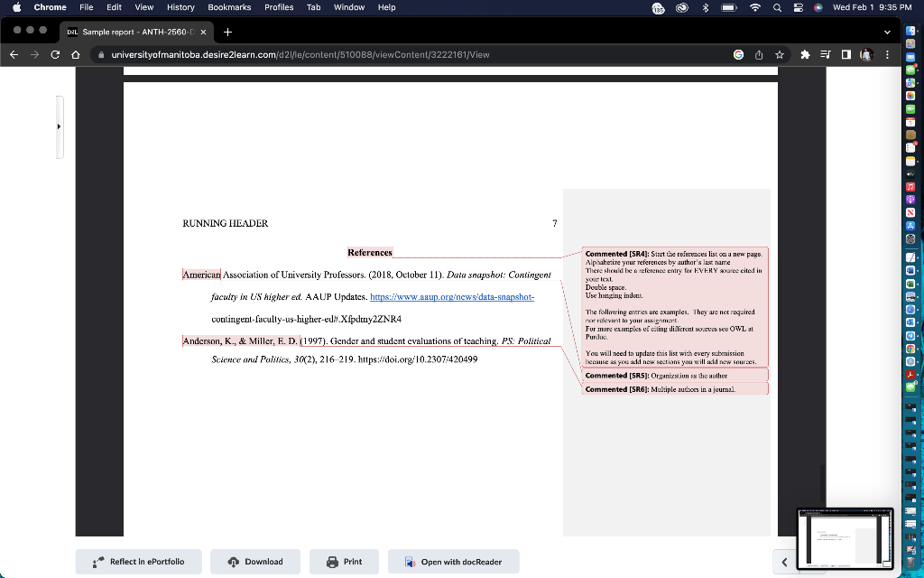Click the Commented [SR5] annotation box
The width and height of the screenshot is (924, 578).
pyautogui.click(x=674, y=376)
